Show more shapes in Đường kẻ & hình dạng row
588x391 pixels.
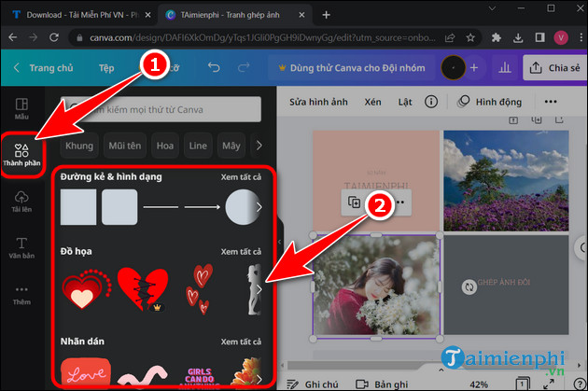pos(259,207)
